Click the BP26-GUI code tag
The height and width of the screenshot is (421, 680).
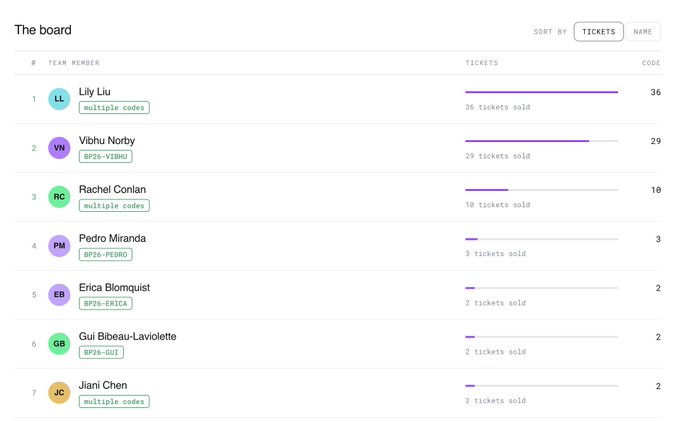[x=101, y=352]
